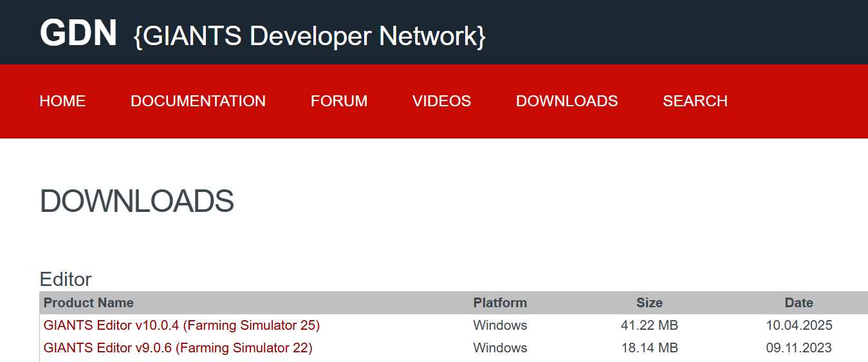Open the SEARCH navigation item
This screenshot has width=868, height=362.
click(695, 101)
